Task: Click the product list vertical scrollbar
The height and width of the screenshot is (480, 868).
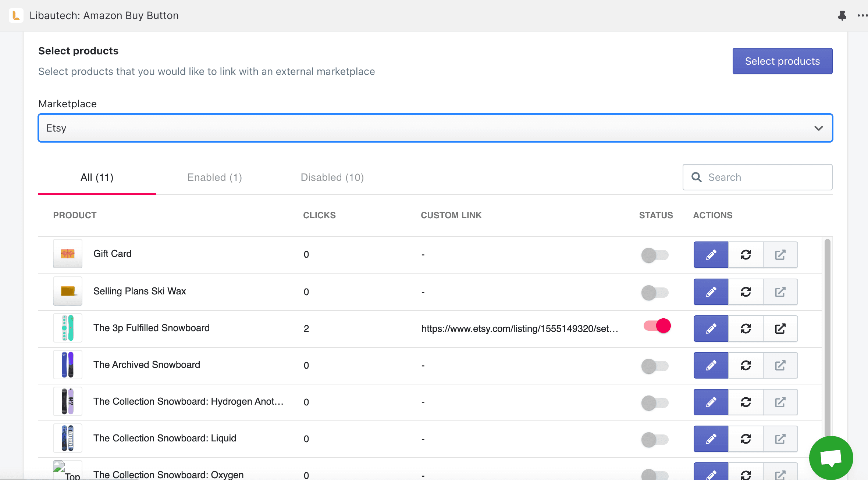Action: pos(828,338)
